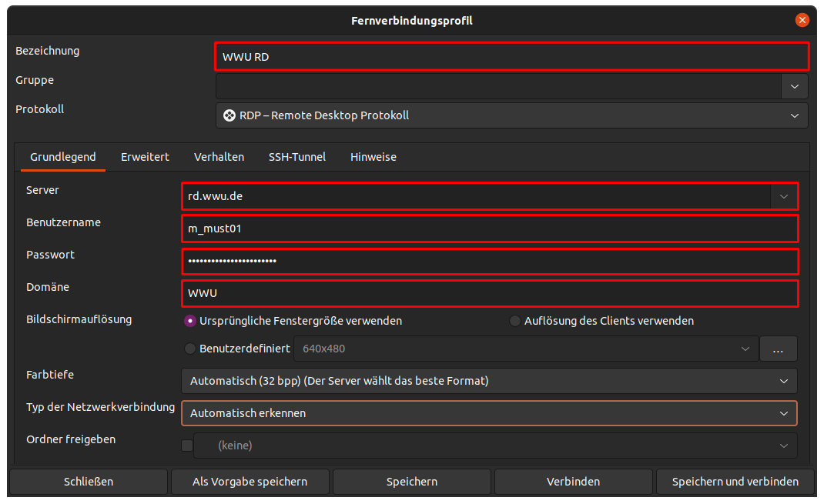Click the Speichern und verbinden button
Image resolution: width=824 pixels, height=504 pixels.
(735, 482)
